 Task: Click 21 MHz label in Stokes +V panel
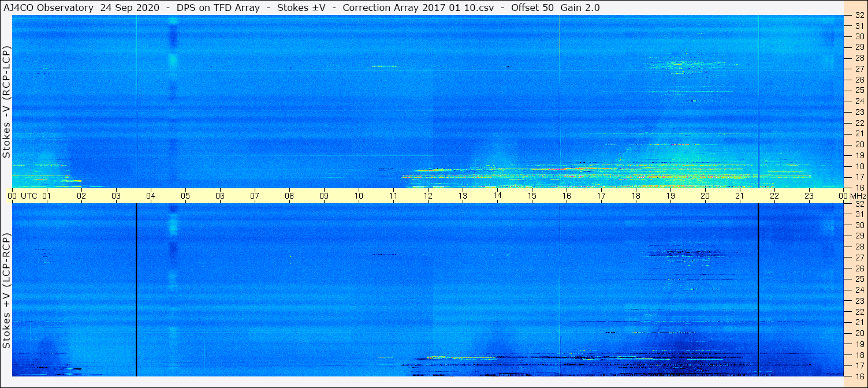tap(859, 322)
